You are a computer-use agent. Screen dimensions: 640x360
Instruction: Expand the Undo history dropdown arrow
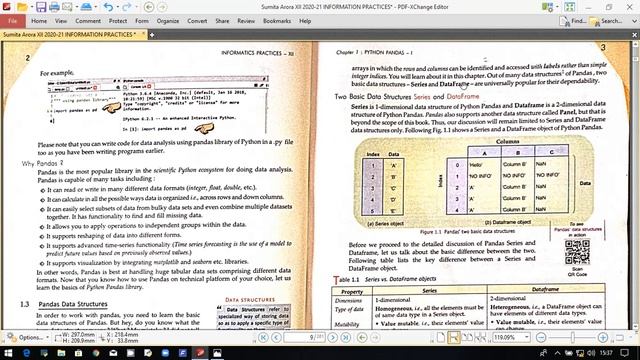click(117, 7)
